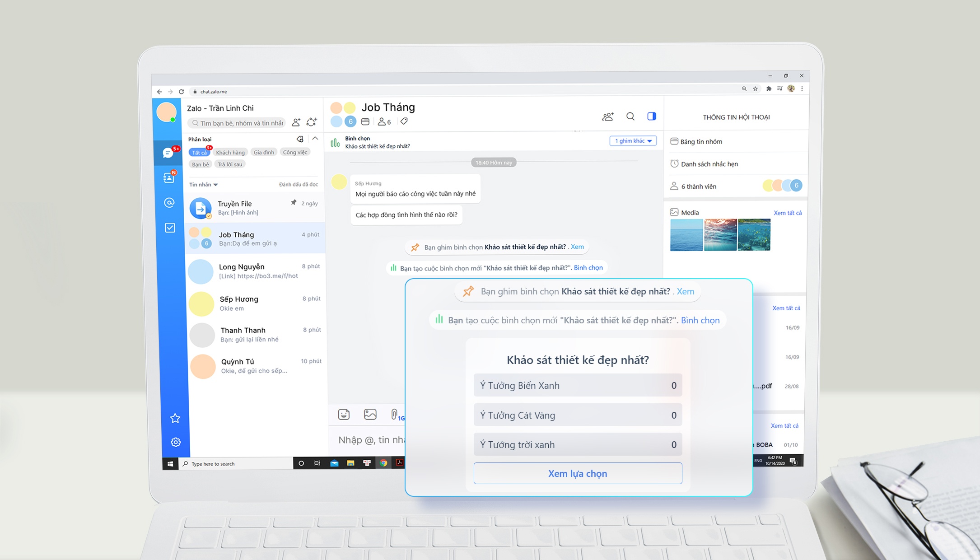Collapse the Phân loại section chevron
The image size is (980, 560).
315,139
